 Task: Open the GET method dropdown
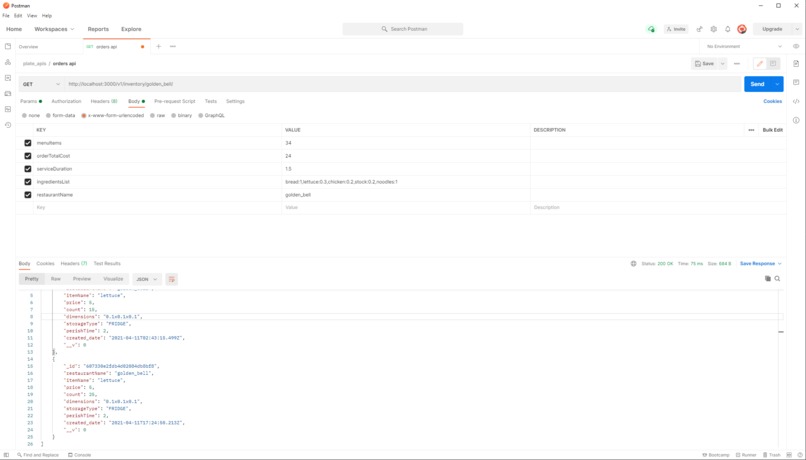(x=41, y=84)
